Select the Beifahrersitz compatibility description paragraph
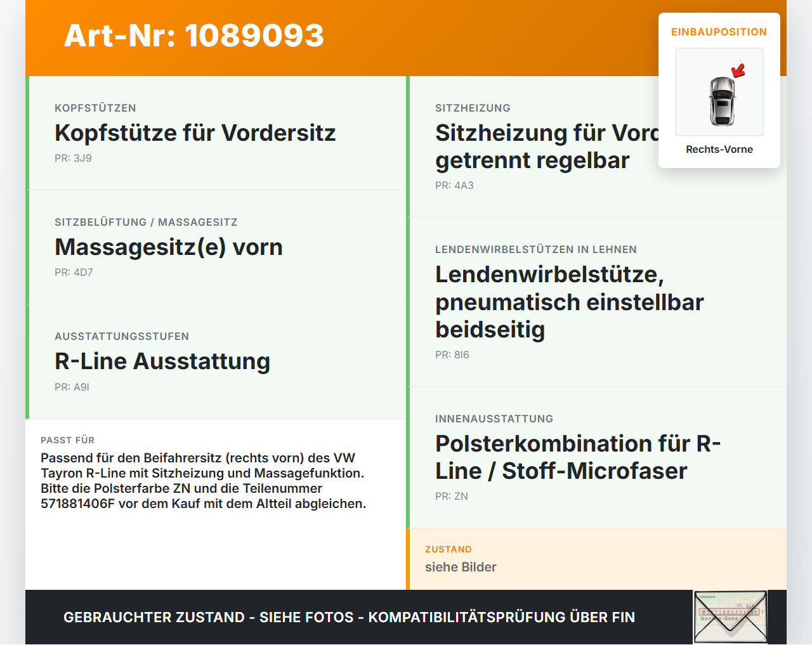 pos(204,481)
